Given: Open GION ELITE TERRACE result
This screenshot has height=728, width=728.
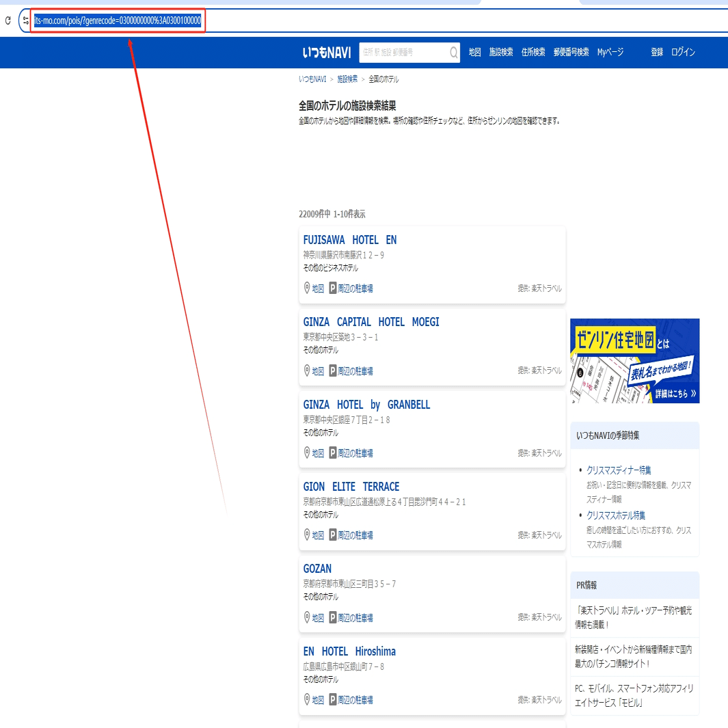Looking at the screenshot, I should [x=351, y=487].
